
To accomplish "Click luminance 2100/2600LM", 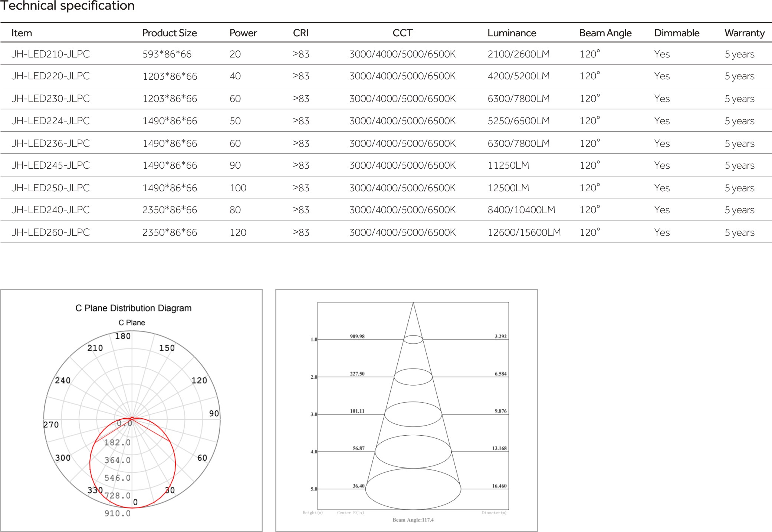I will 519,54.
